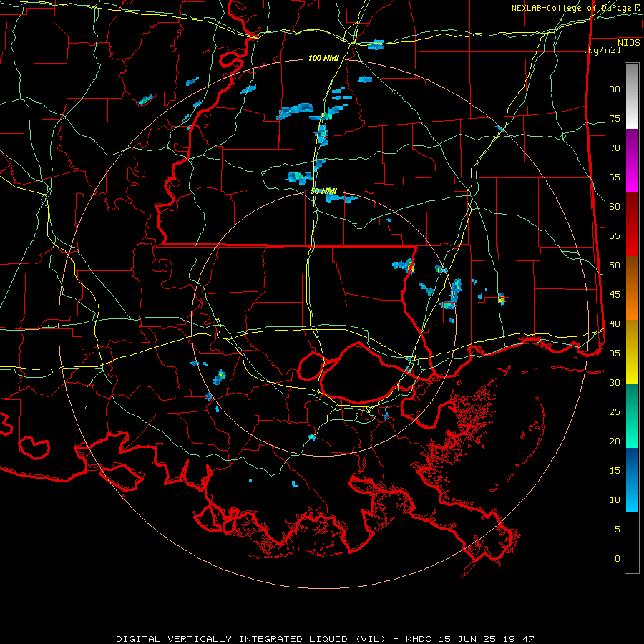This screenshot has height=644, width=644.
Task: Click the scale value 0
Action: click(x=618, y=559)
